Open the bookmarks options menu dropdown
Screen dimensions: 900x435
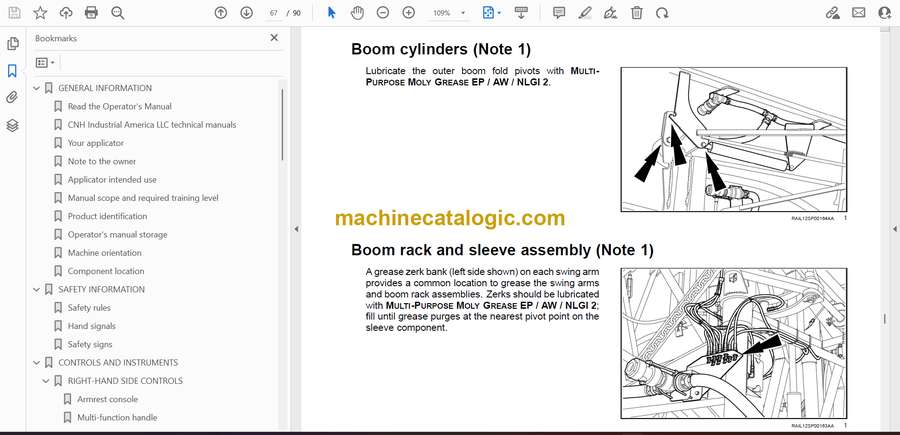click(x=45, y=63)
